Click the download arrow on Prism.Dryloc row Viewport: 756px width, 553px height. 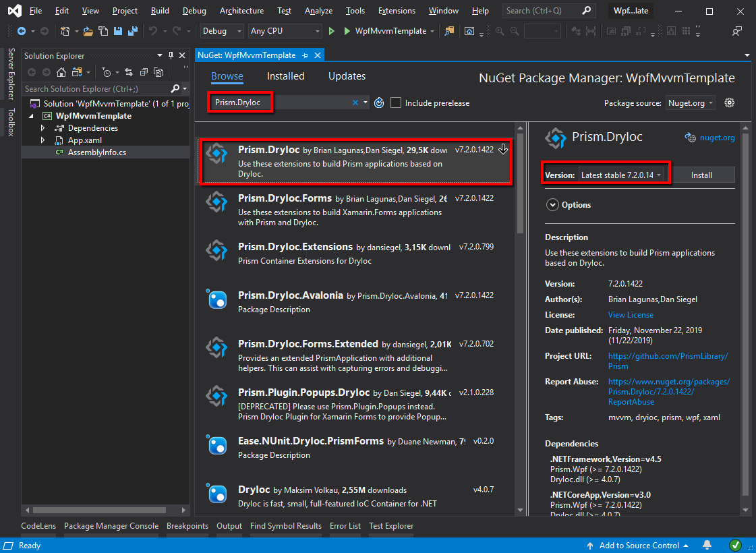(503, 149)
